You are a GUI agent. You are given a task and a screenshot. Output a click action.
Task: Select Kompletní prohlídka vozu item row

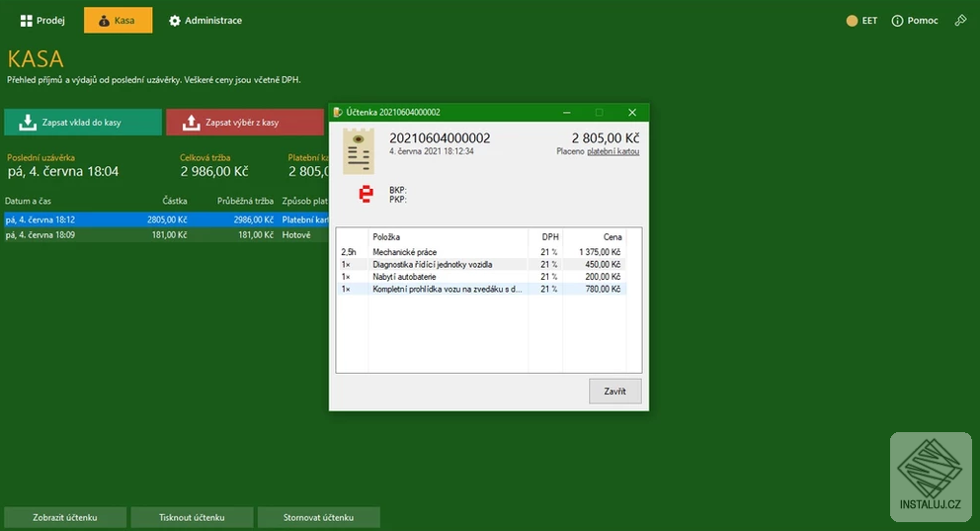(x=481, y=289)
